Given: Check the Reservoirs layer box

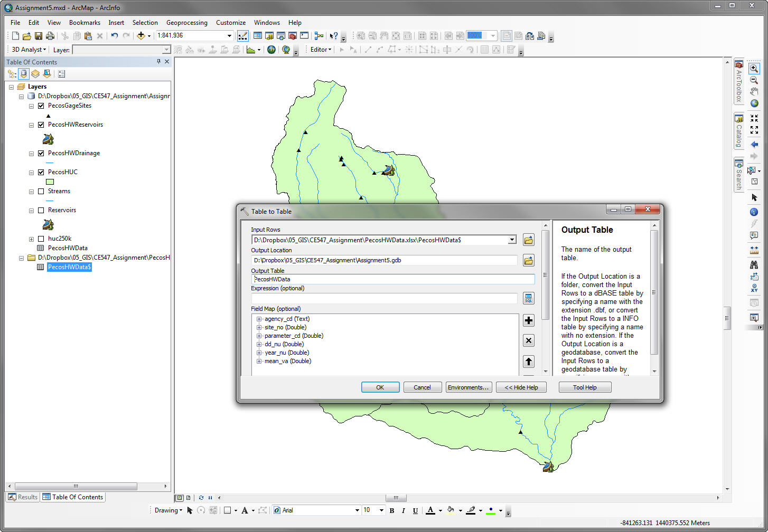Looking at the screenshot, I should pyautogui.click(x=41, y=211).
